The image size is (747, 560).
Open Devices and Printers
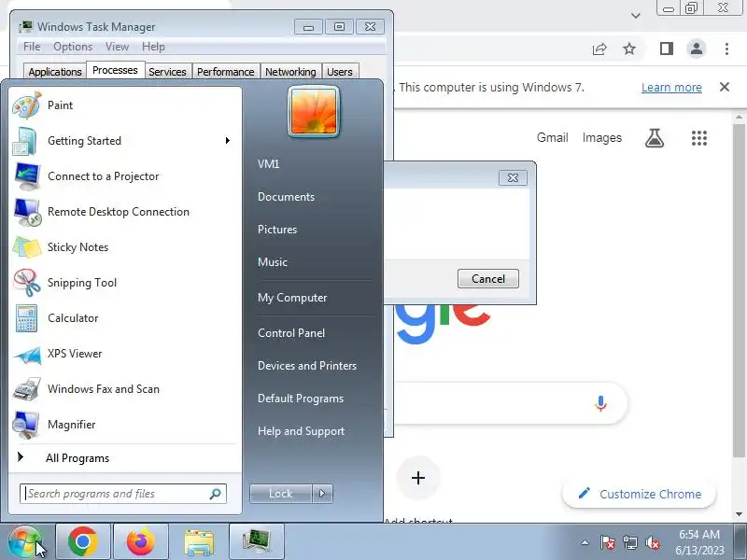(x=307, y=366)
